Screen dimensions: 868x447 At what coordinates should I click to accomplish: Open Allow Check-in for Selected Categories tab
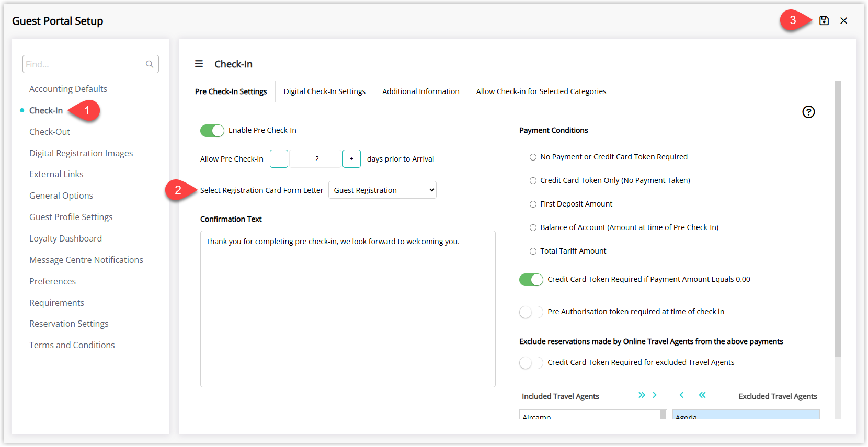(x=541, y=91)
